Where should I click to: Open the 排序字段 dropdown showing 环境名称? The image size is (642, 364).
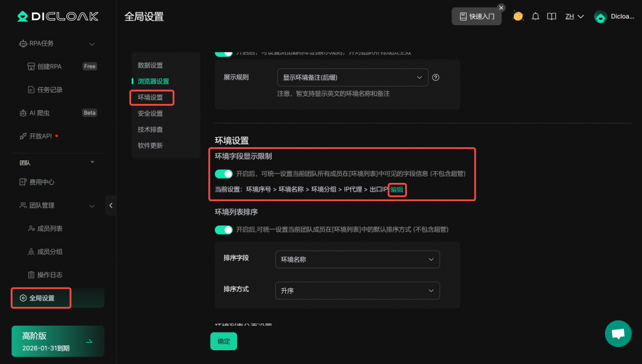[357, 259]
